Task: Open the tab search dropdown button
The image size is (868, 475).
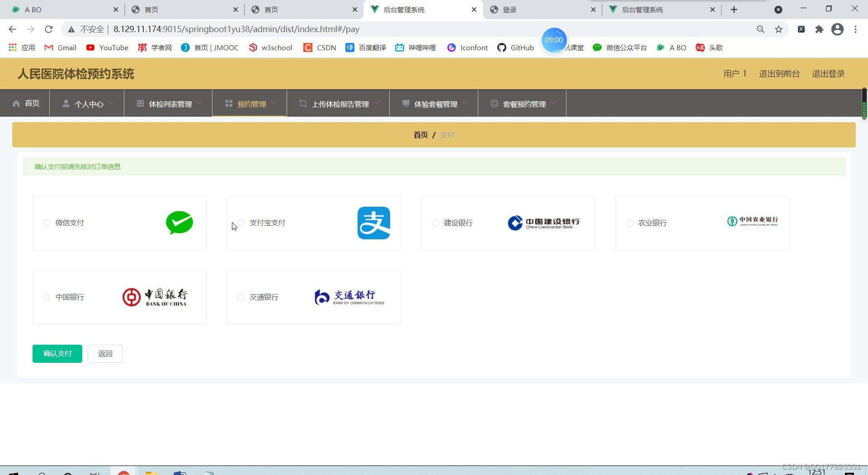Action: point(778,9)
